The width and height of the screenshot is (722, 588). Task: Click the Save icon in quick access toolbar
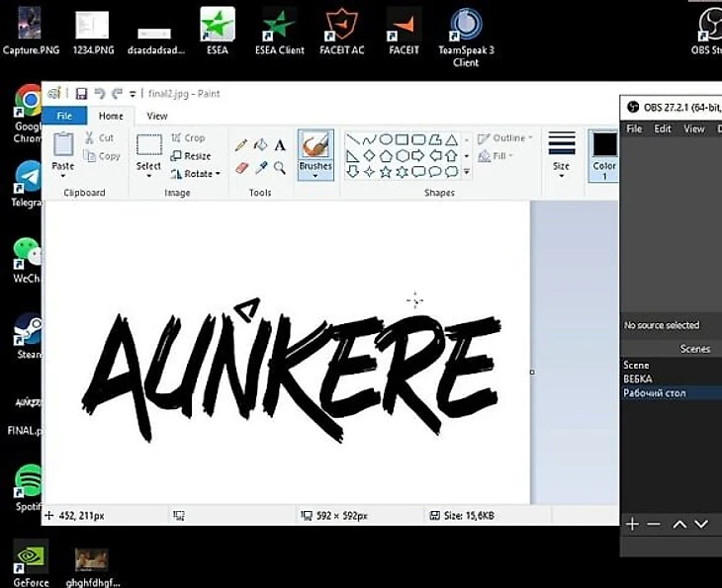(81, 94)
